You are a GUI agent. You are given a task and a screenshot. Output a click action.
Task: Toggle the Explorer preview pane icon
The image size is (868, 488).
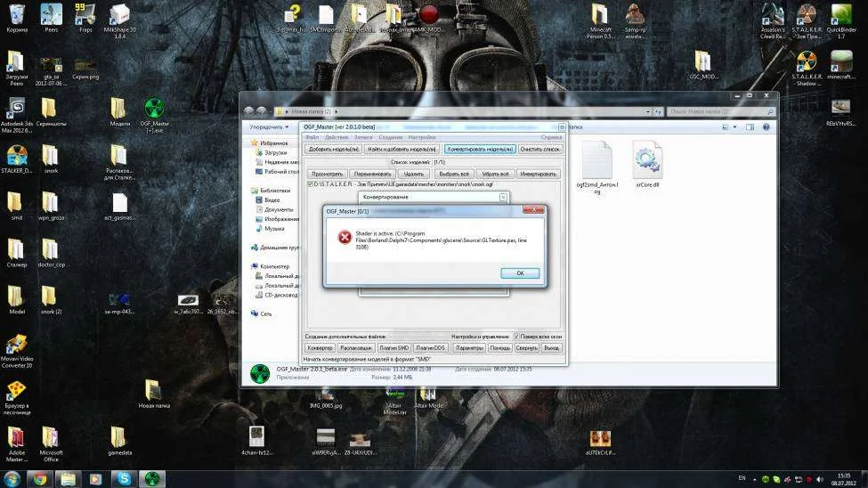coord(750,126)
